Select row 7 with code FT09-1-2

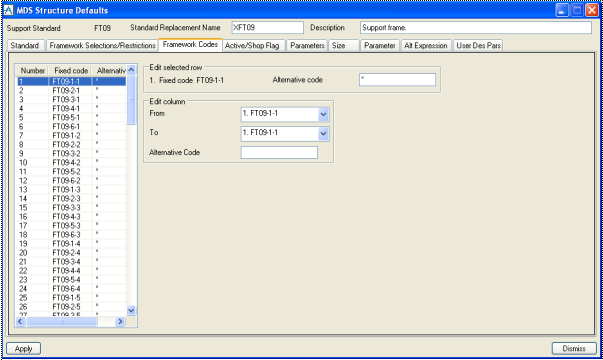point(71,135)
